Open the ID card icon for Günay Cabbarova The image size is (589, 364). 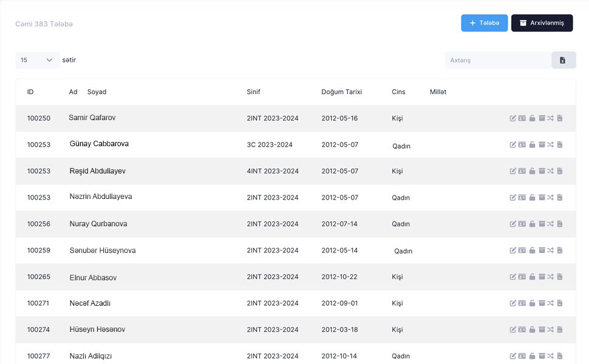(x=522, y=145)
